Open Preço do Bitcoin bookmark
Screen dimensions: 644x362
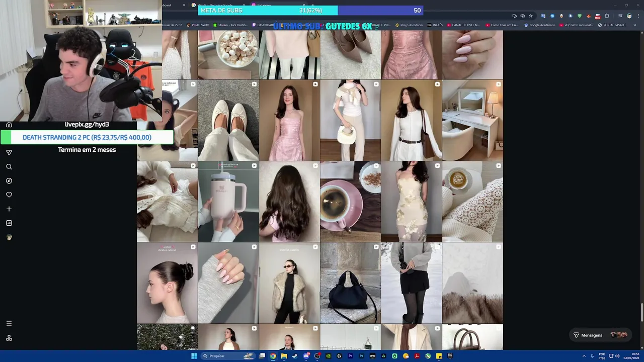coord(409,25)
